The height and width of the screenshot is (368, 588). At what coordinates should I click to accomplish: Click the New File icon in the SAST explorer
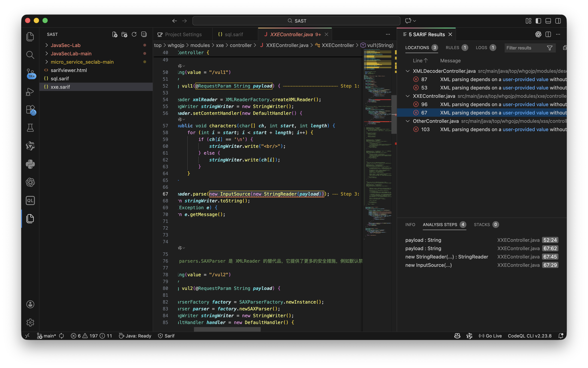point(115,34)
